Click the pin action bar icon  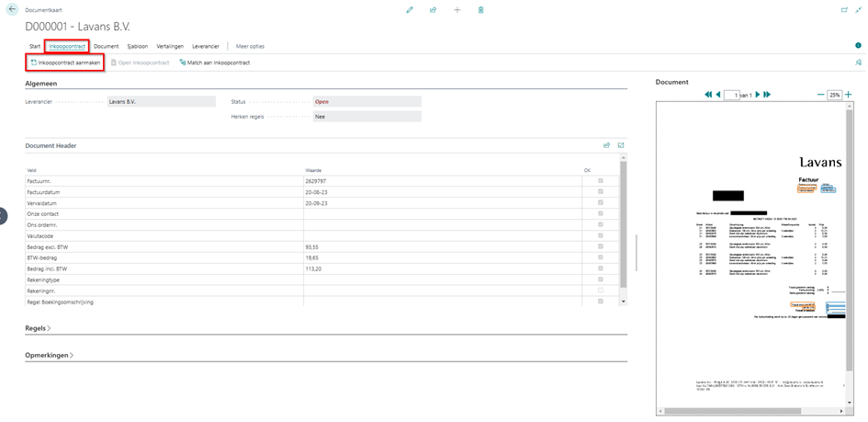pyautogui.click(x=858, y=63)
